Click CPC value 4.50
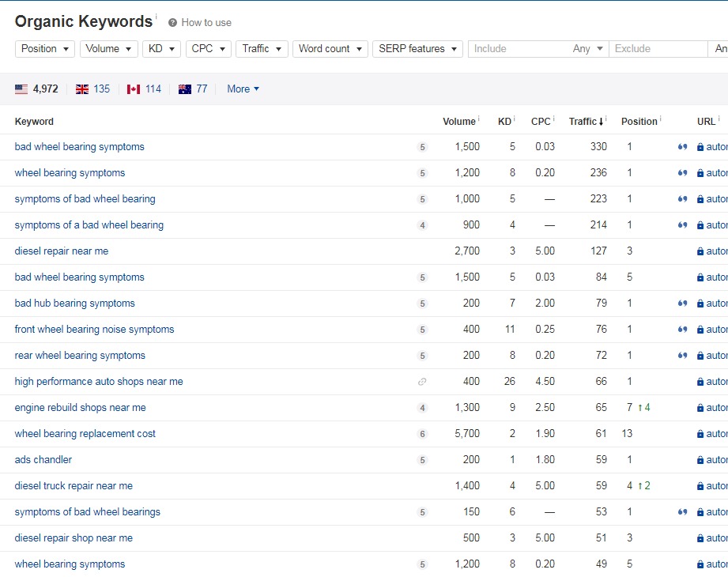 coord(545,382)
